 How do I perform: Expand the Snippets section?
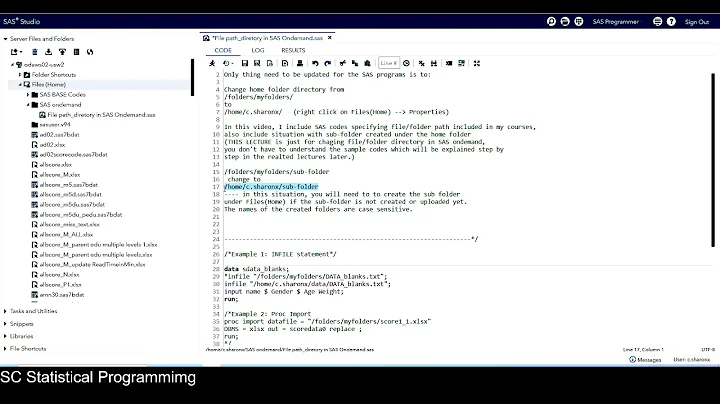[6, 324]
